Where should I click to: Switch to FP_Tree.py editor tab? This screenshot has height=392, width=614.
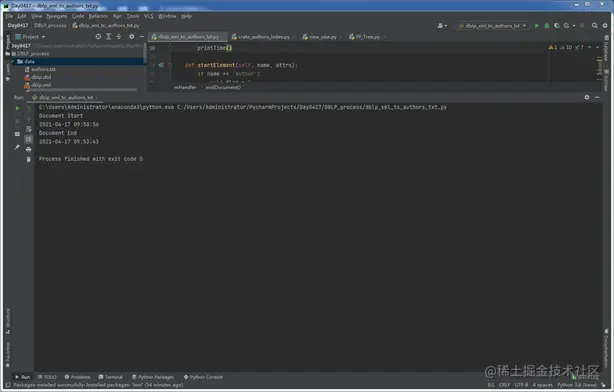[x=367, y=37]
